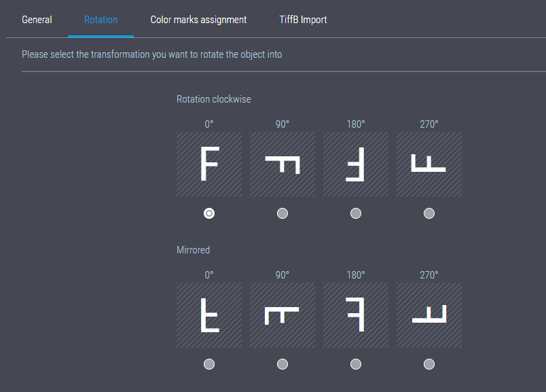Viewport: 546px width, 392px height.
Task: Switch to the General tab
Action: [x=37, y=19]
